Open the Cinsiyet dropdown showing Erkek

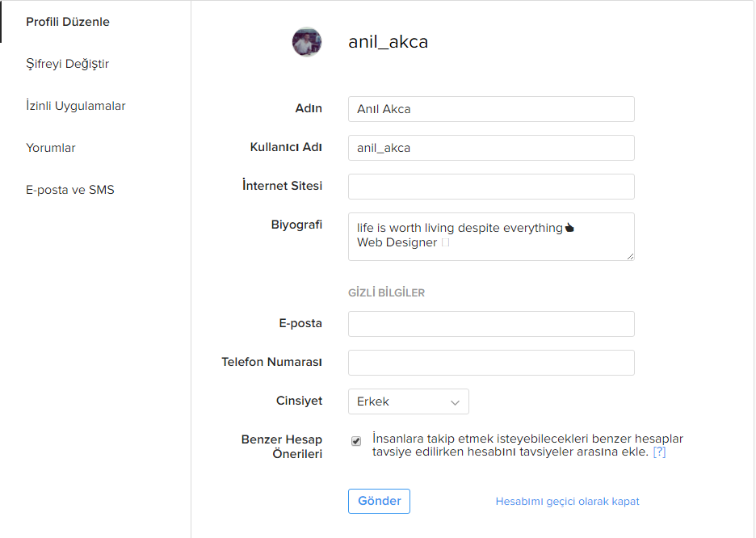pyautogui.click(x=409, y=401)
